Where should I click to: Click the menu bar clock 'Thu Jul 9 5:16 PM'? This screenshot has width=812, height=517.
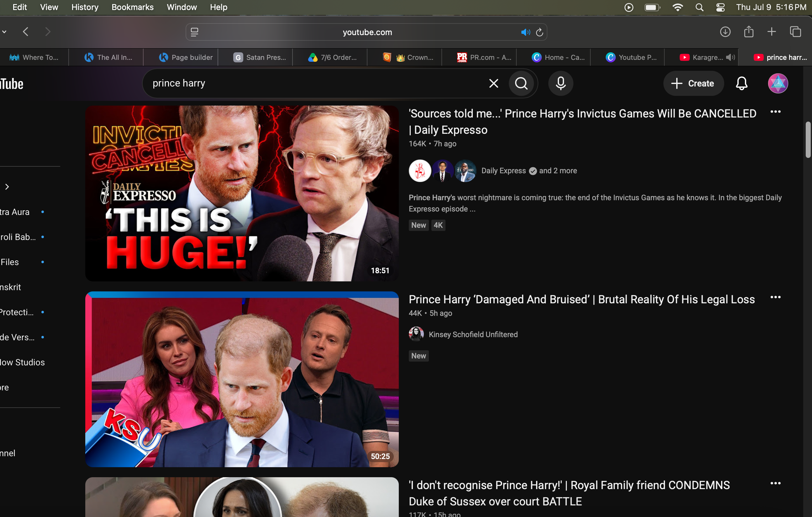pos(771,7)
